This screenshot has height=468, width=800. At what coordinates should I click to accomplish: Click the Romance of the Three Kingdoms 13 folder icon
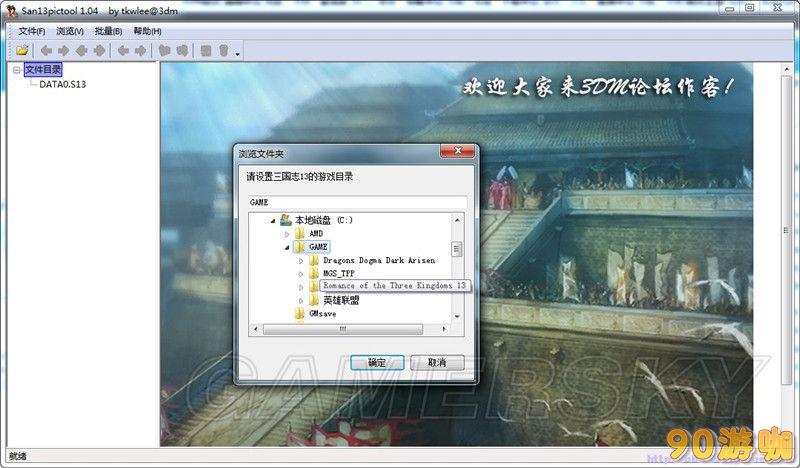coord(314,286)
